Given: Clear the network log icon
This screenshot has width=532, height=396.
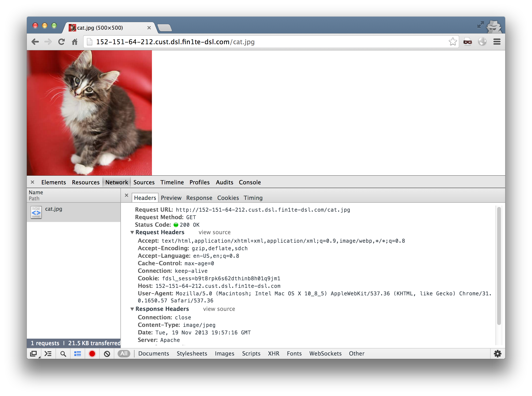Looking at the screenshot, I should [x=107, y=354].
